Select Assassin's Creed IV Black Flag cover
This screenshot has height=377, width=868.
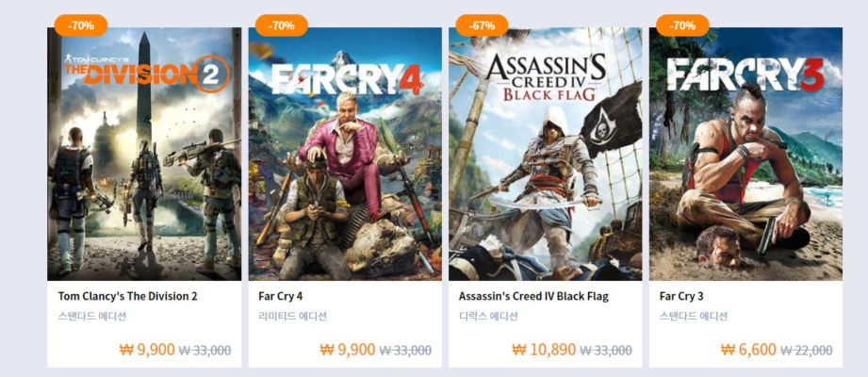point(546,156)
